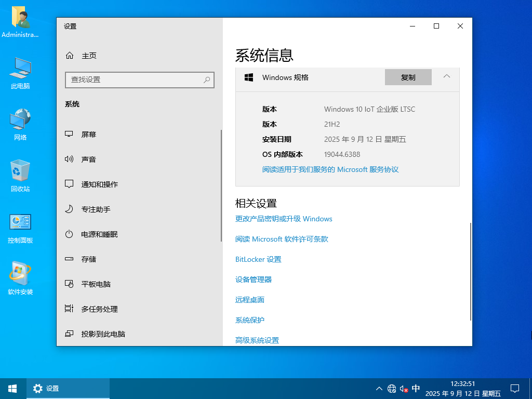This screenshot has height=399, width=532.
Task: Minimize the 设置 window
Action: coord(413,26)
